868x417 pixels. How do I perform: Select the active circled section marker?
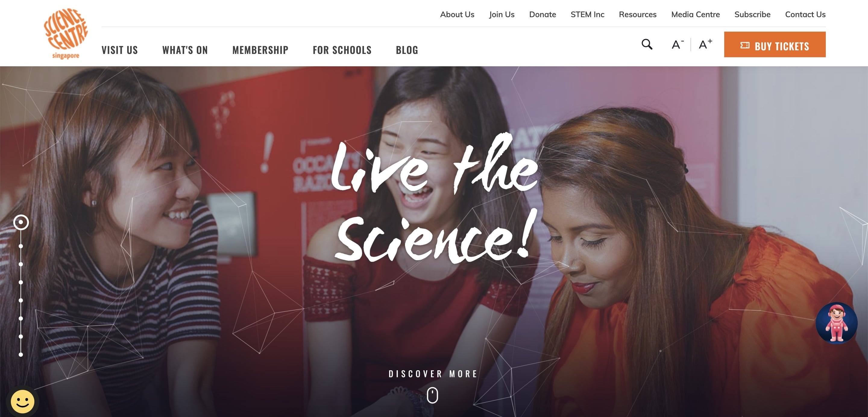tap(21, 222)
